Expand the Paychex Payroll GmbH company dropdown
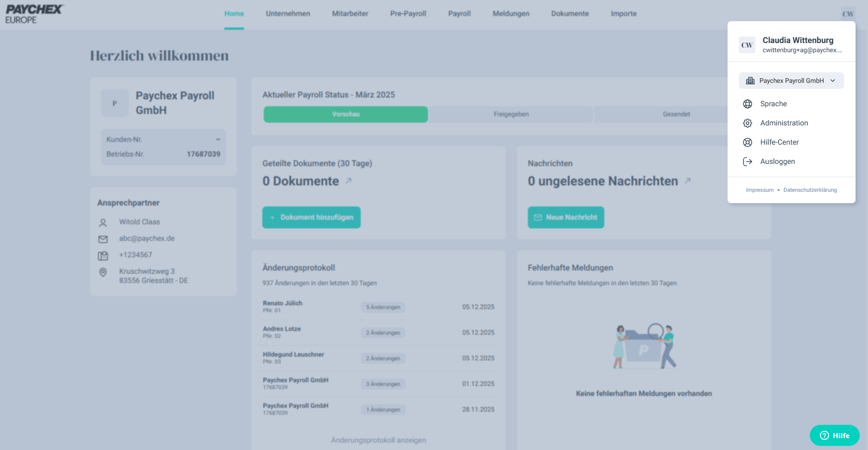The image size is (868, 450). coord(791,81)
